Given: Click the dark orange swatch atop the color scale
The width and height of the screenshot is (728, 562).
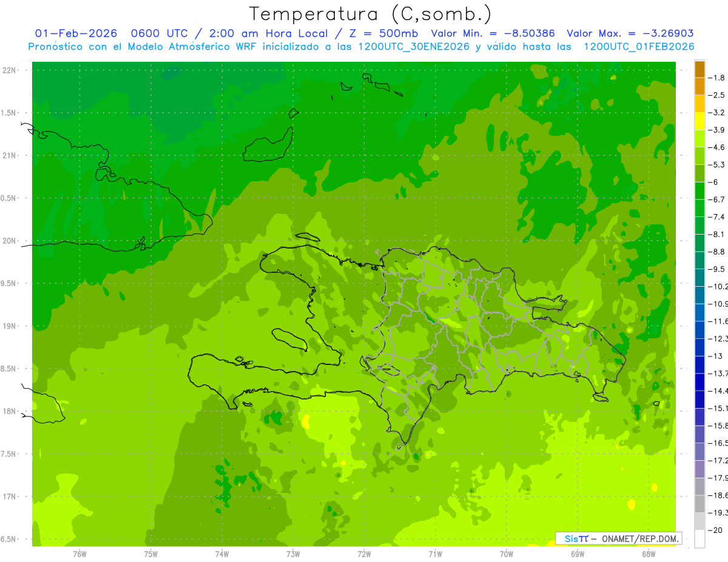Looking at the screenshot, I should point(699,69).
